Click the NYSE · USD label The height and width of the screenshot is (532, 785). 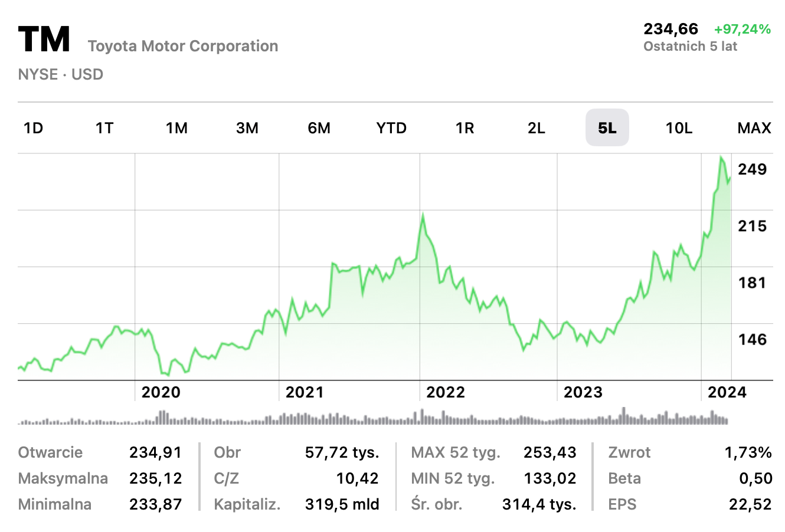pos(61,74)
